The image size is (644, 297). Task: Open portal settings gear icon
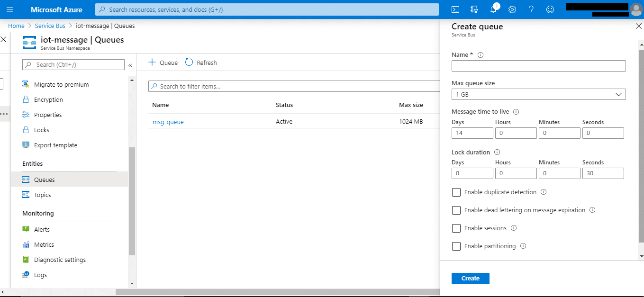512,9
